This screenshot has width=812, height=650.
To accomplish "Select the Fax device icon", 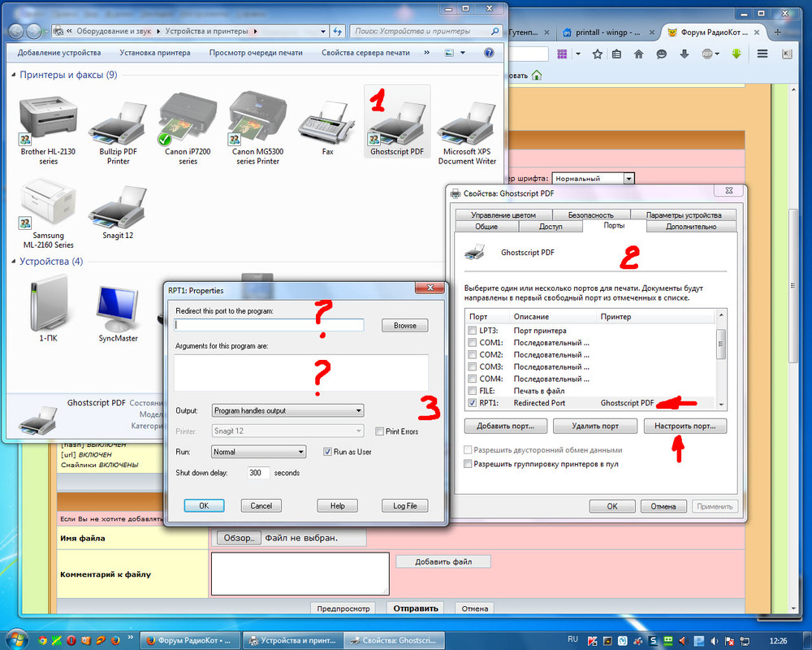I will (x=327, y=123).
